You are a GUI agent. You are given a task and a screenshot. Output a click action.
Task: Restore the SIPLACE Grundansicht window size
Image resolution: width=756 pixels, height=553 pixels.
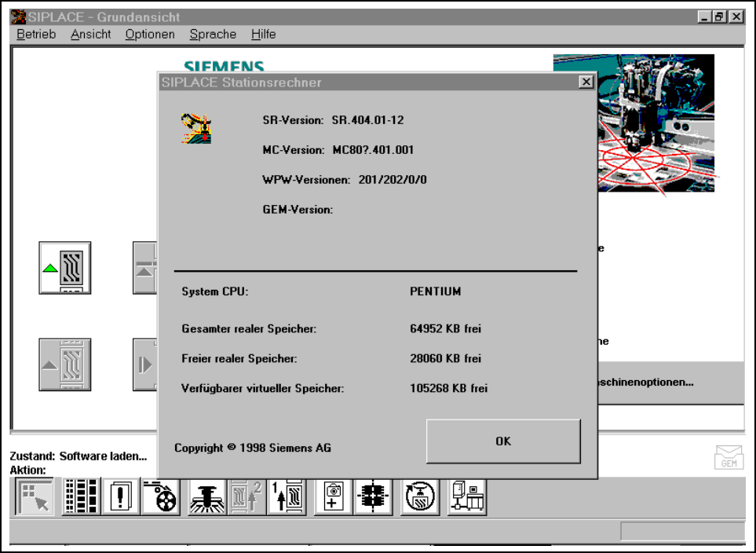click(720, 17)
